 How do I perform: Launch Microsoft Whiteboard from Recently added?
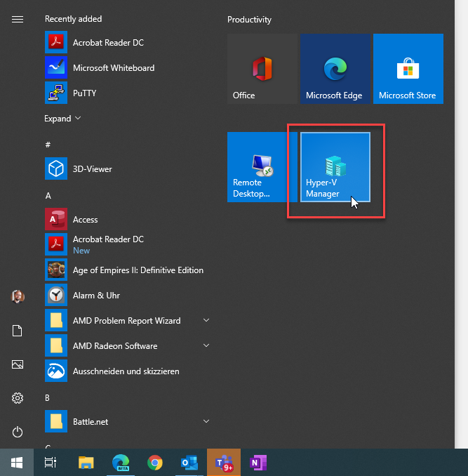pos(128,67)
